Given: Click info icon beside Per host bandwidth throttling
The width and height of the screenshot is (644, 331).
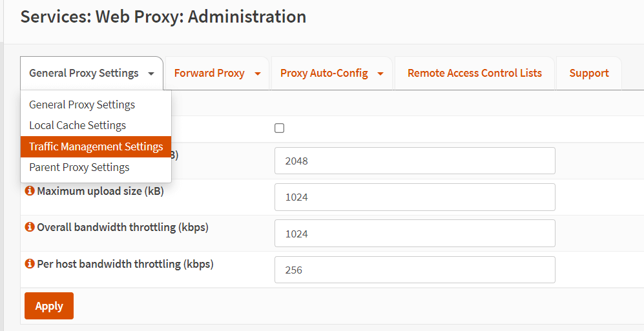Looking at the screenshot, I should pyautogui.click(x=29, y=264).
